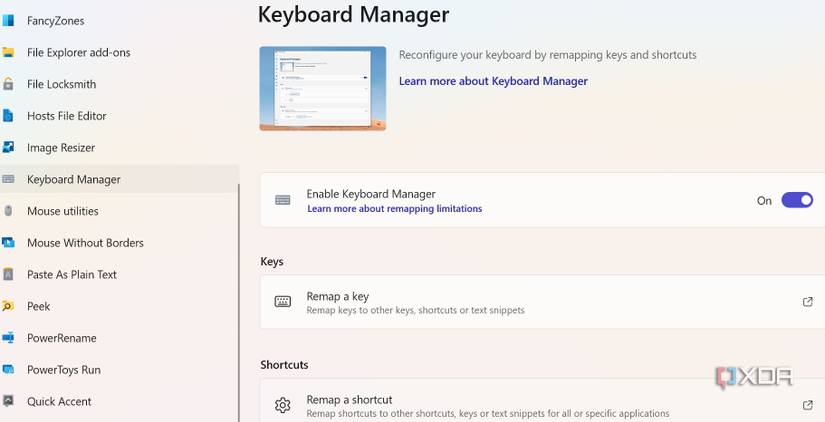
Task: Click the Shortcuts section label
Action: click(284, 365)
